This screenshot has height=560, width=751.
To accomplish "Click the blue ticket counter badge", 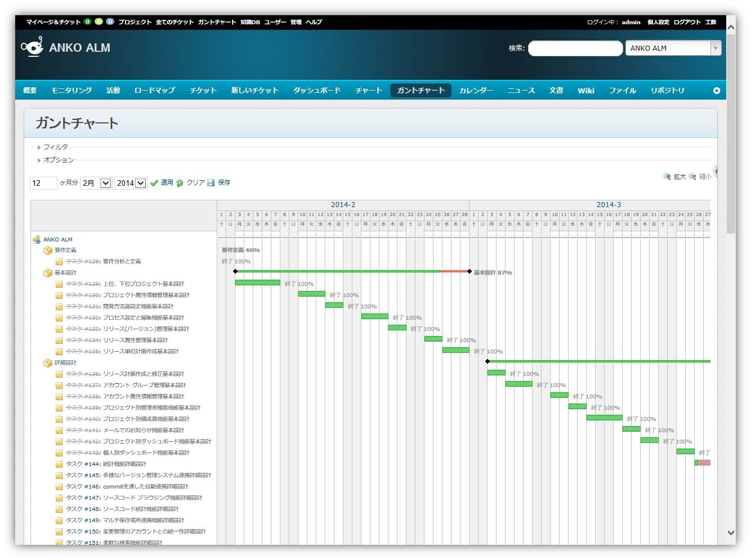I will coord(110,22).
